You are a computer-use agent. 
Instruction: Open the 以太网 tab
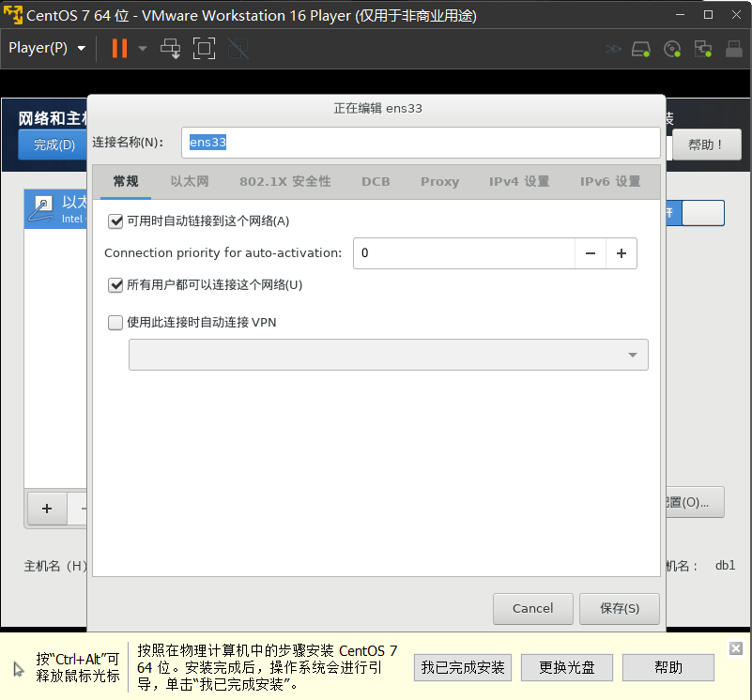(189, 182)
